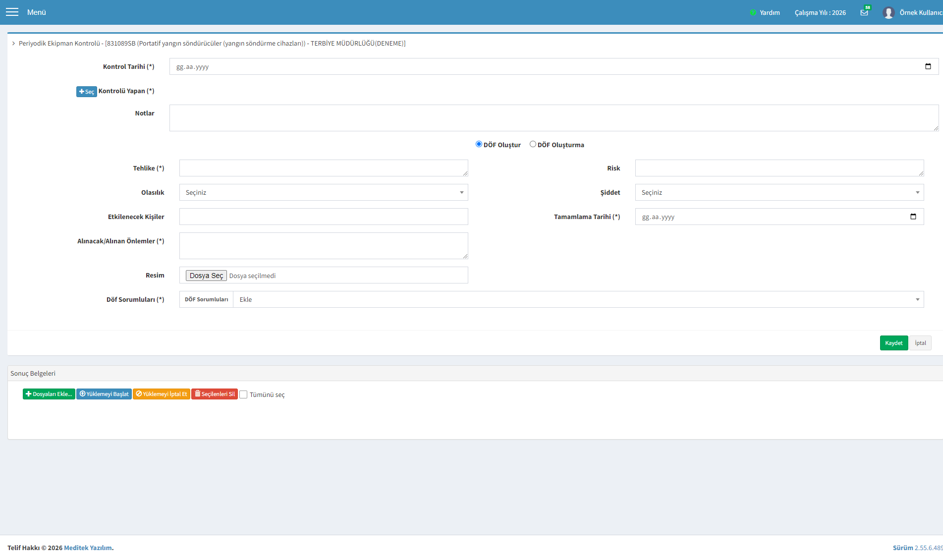The height and width of the screenshot is (560, 943).
Task: Expand the breadcrumb chevron before Periyodik Ekipman
Action: (13, 44)
